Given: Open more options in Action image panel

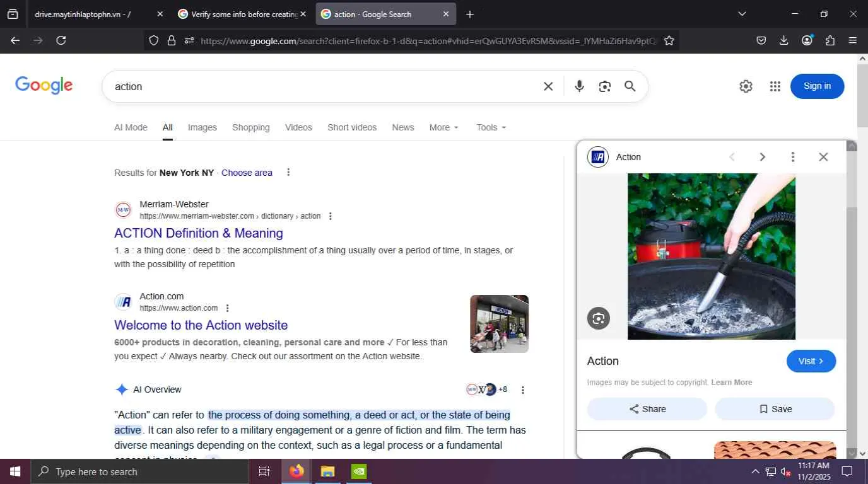Looking at the screenshot, I should tap(793, 157).
